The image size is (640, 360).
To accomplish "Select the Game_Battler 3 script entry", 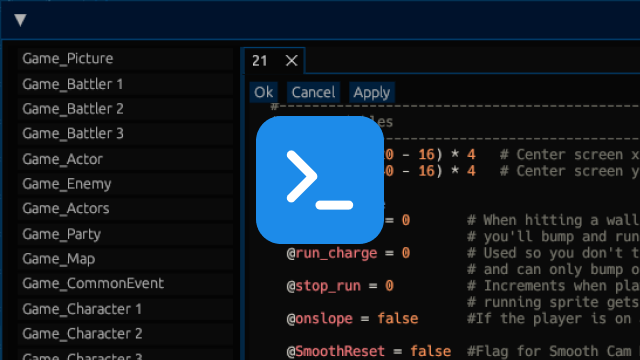I will 125,134.
